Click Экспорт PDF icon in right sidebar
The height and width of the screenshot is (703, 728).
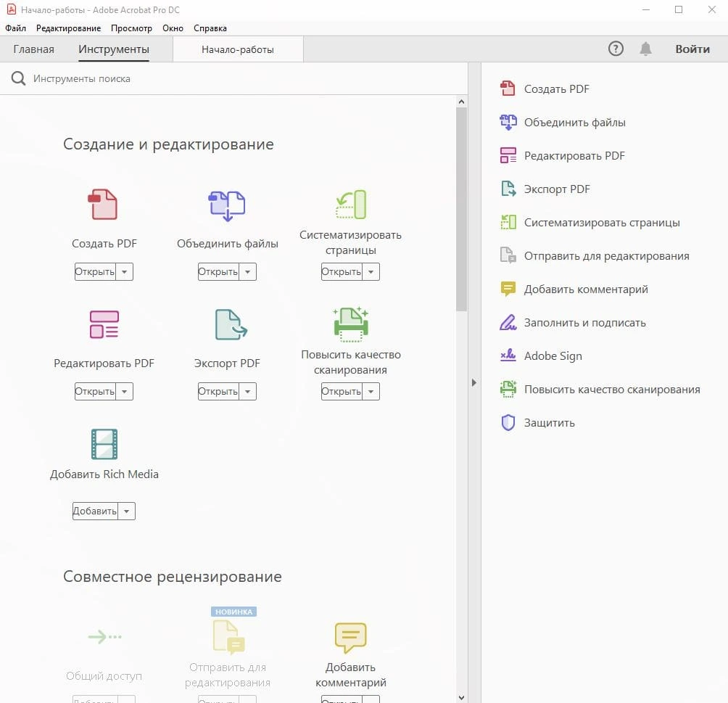(508, 189)
